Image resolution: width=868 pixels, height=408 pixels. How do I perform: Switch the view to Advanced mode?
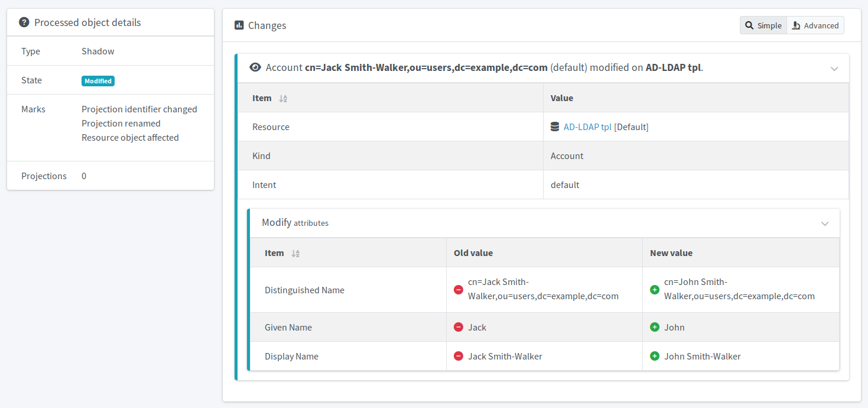815,25
